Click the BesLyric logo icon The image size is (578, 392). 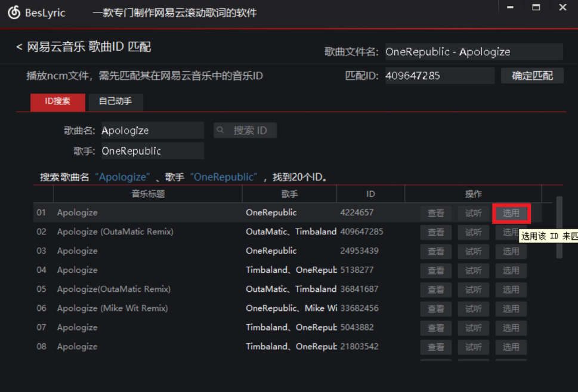14,12
